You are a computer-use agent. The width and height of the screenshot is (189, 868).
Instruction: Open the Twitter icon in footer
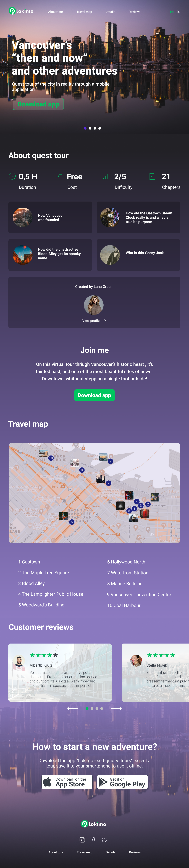pyautogui.click(x=105, y=840)
